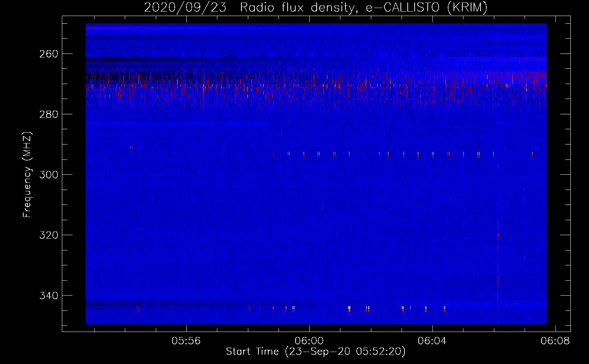Click the 05:56 time tick label
Viewport: 589px width, 364px height.
tap(186, 341)
